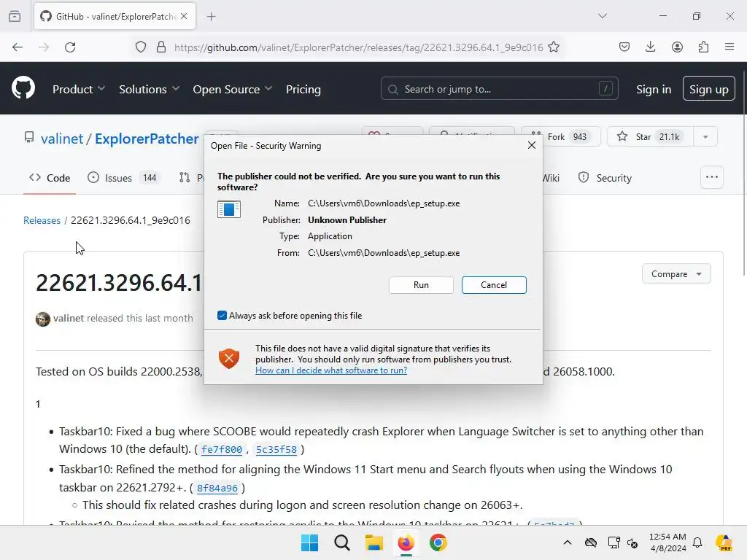Open the Firefox hamburger application menu
The width and height of the screenshot is (747, 560).
click(729, 47)
